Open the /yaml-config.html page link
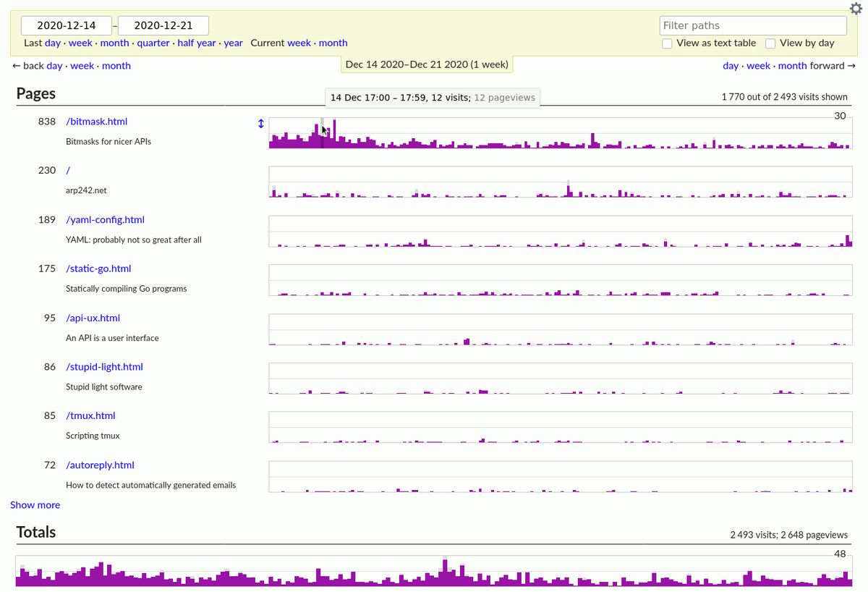 tap(105, 219)
